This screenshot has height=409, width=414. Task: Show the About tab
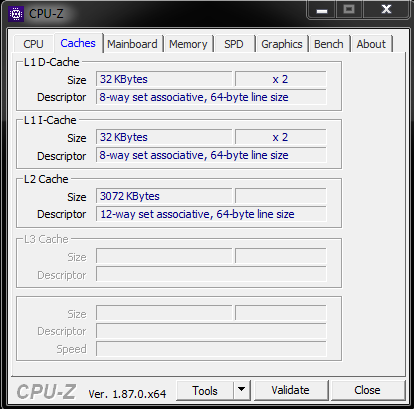371,44
